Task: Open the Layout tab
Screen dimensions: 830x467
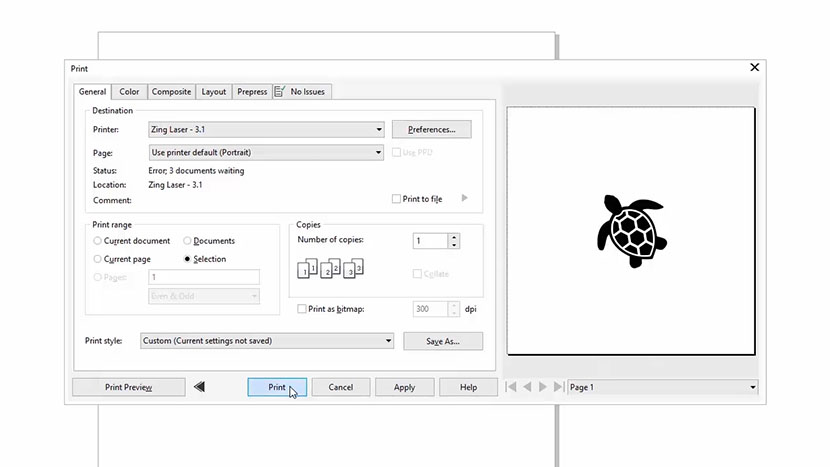Action: click(x=214, y=92)
